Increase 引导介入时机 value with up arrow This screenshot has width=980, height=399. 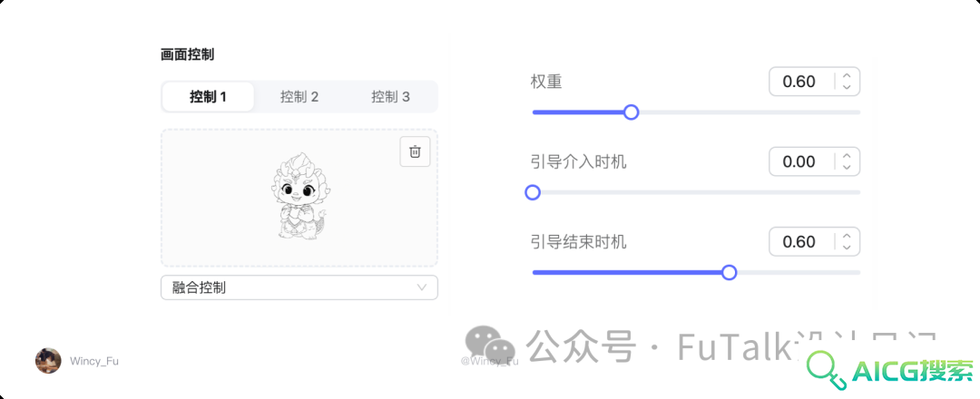[x=847, y=156]
